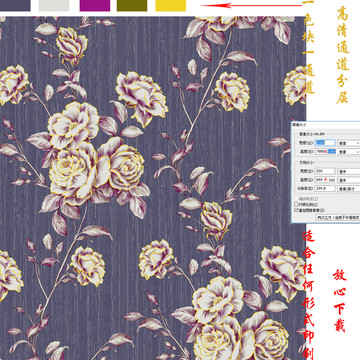Click the pixel width input field
This screenshot has width=360, height=360.
pos(325,143)
